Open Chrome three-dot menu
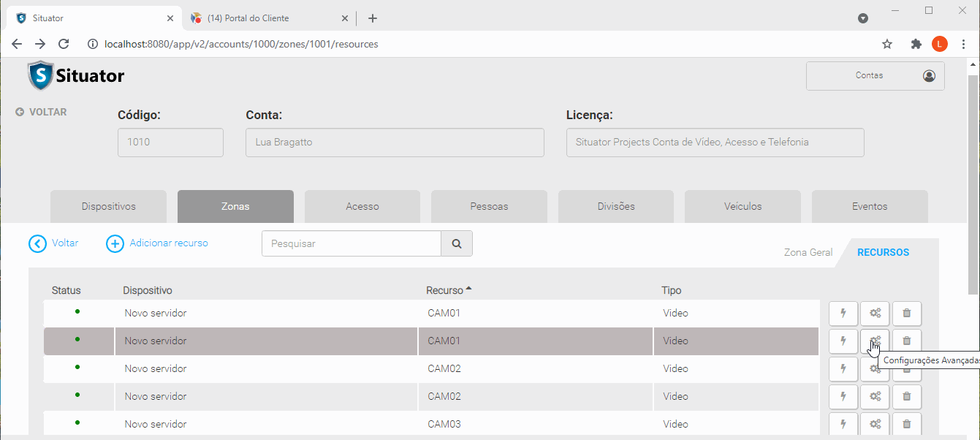Viewport: 980px width, 440px height. [964, 44]
